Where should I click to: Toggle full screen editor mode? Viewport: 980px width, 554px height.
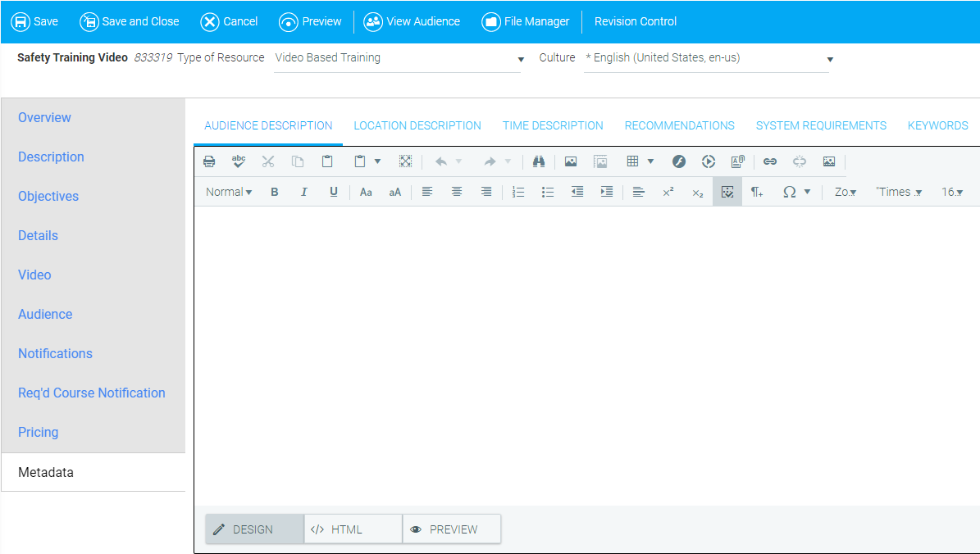pos(405,161)
